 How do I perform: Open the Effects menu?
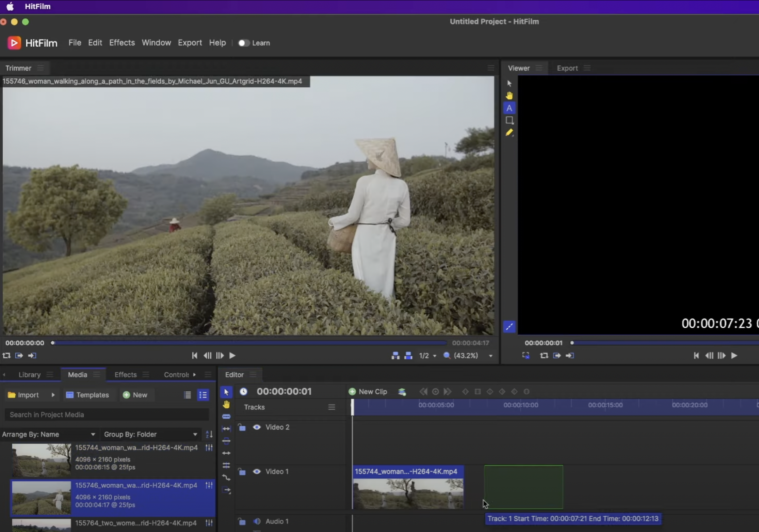click(x=121, y=43)
